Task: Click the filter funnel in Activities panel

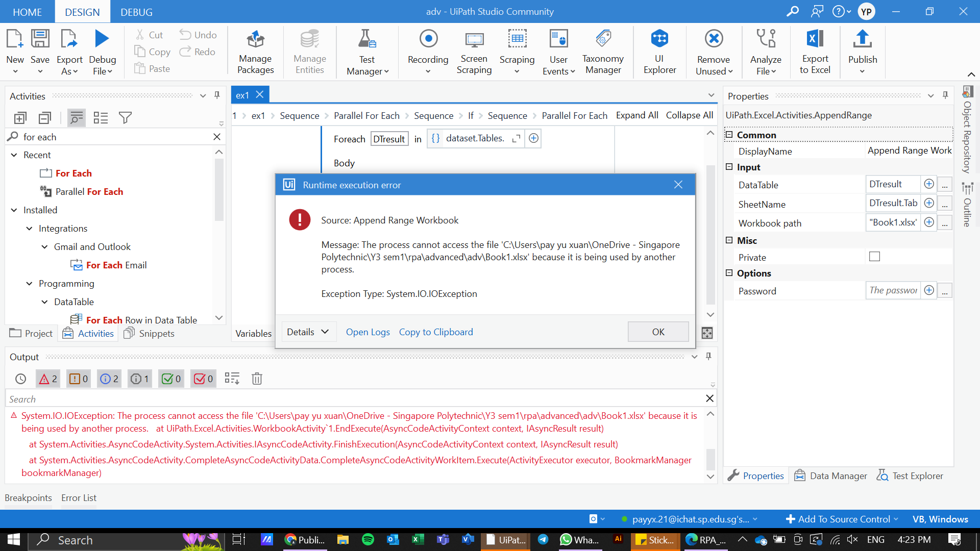Action: tap(125, 118)
